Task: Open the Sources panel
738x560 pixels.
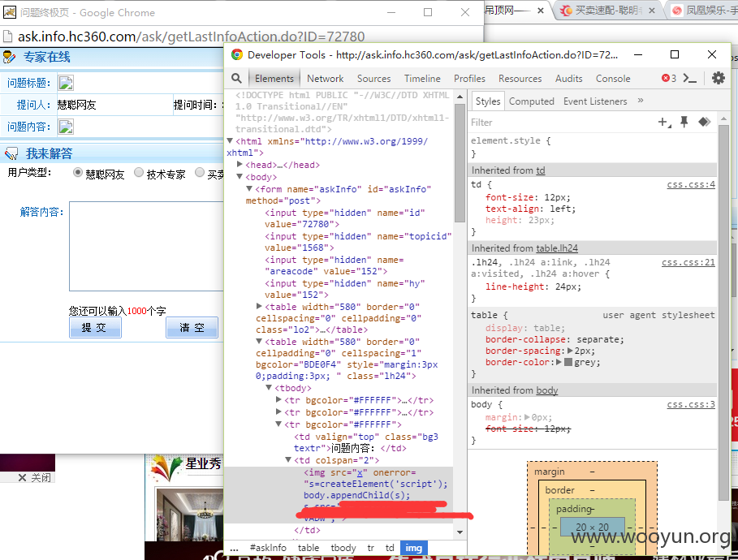Action: (x=373, y=79)
